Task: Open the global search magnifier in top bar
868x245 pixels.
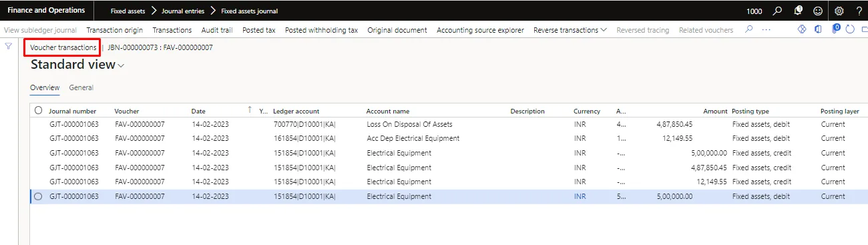Action: pyautogui.click(x=777, y=11)
